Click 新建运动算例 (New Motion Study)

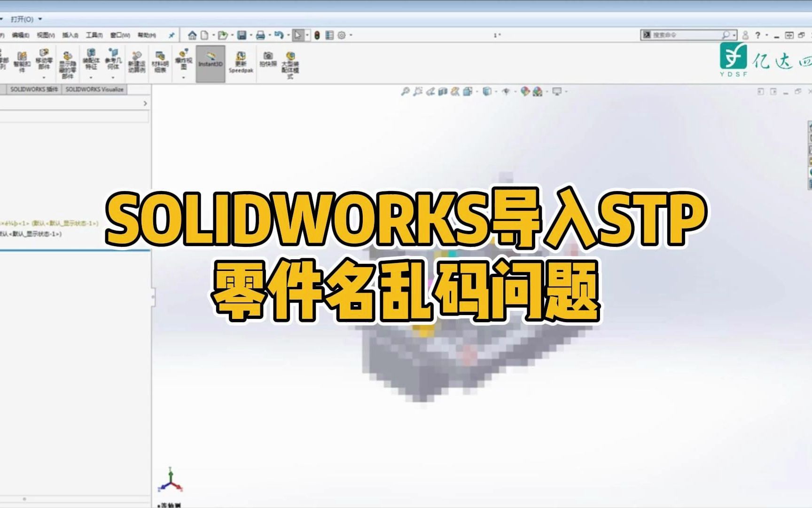coord(137,62)
